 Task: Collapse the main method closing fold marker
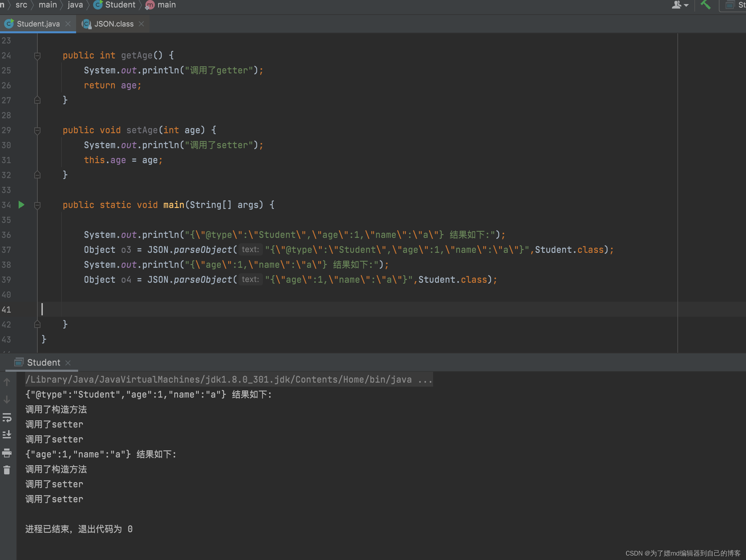point(37,324)
